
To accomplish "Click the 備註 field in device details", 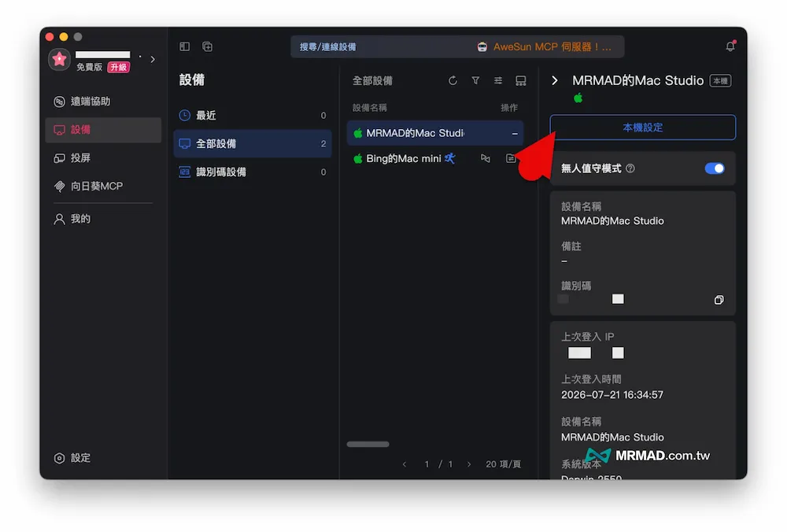I will [x=571, y=253].
